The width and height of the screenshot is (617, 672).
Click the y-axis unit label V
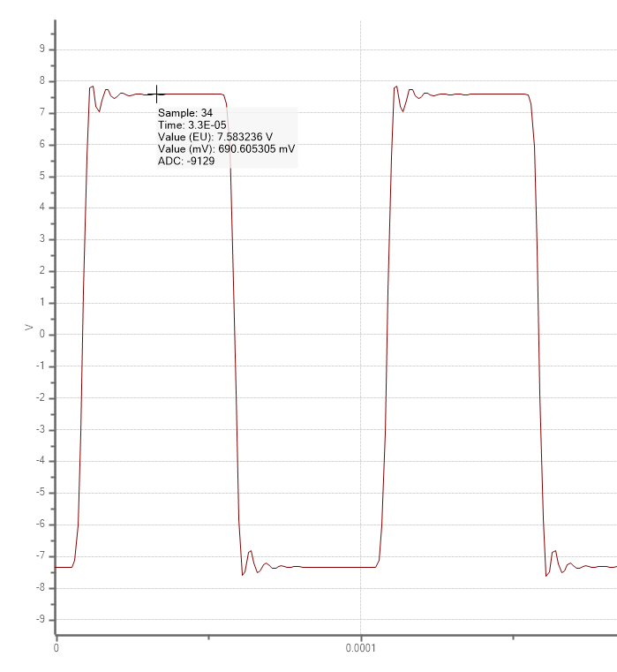point(29,328)
